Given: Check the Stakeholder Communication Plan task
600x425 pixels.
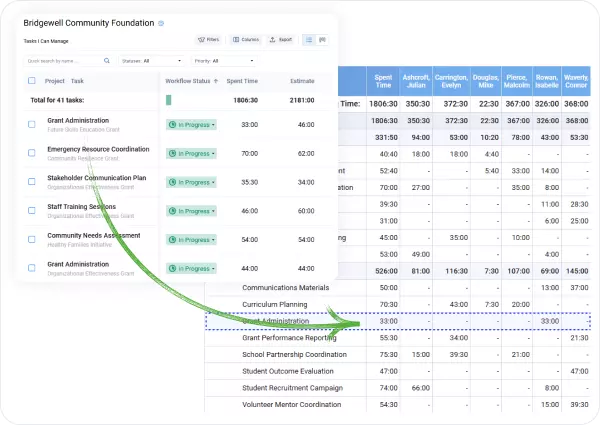Looking at the screenshot, I should tap(32, 182).
